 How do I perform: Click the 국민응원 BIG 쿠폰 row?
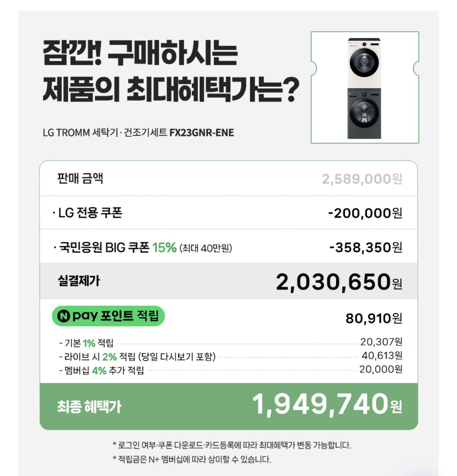click(x=228, y=247)
